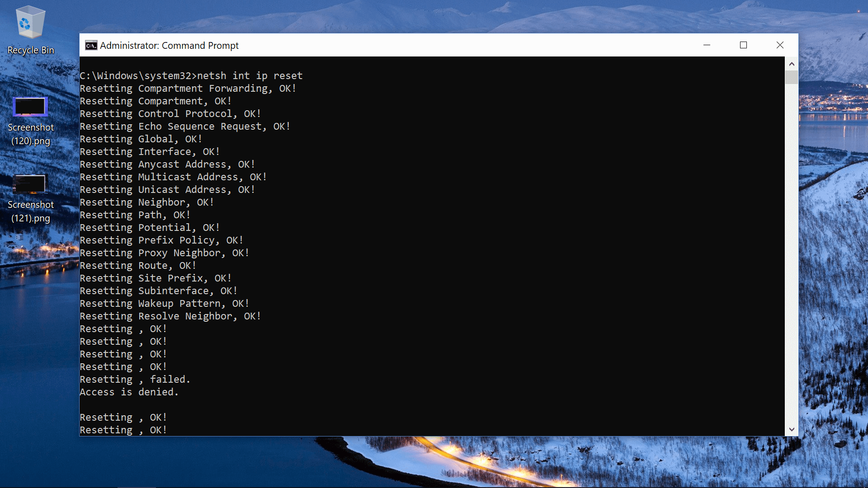Click the scrollbar up arrow button
The height and width of the screenshot is (488, 868).
click(791, 63)
